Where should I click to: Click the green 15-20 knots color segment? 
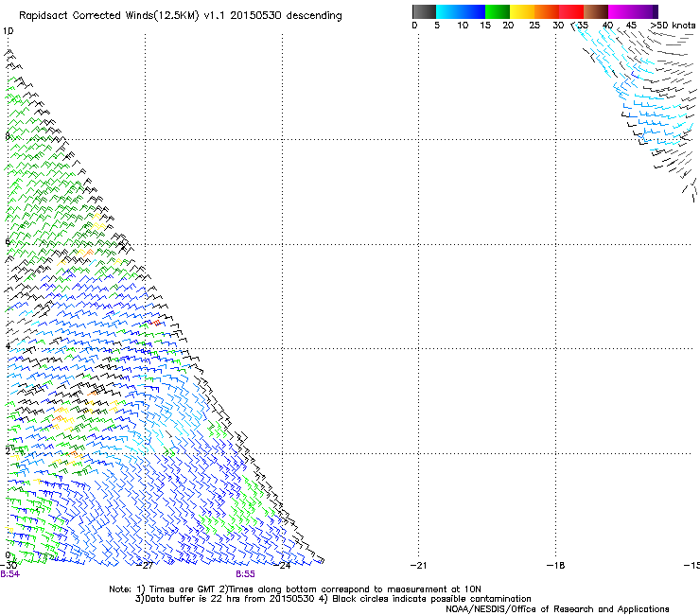[x=498, y=11]
